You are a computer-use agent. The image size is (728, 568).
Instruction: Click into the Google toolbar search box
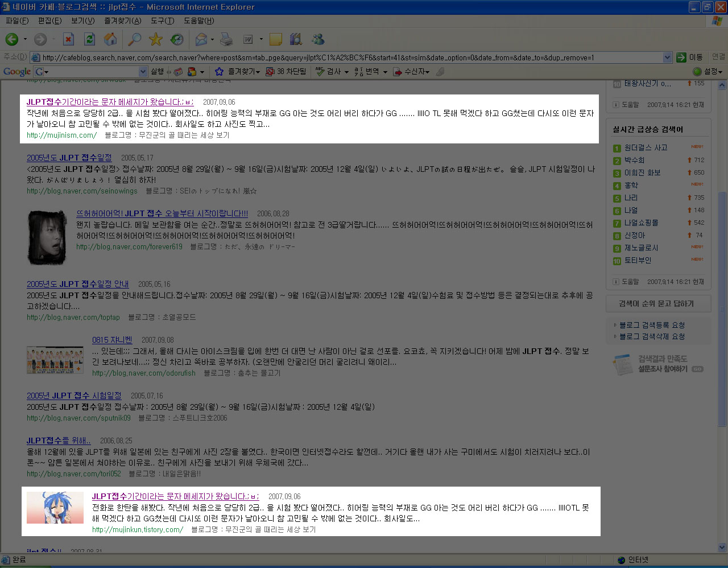tap(91, 72)
